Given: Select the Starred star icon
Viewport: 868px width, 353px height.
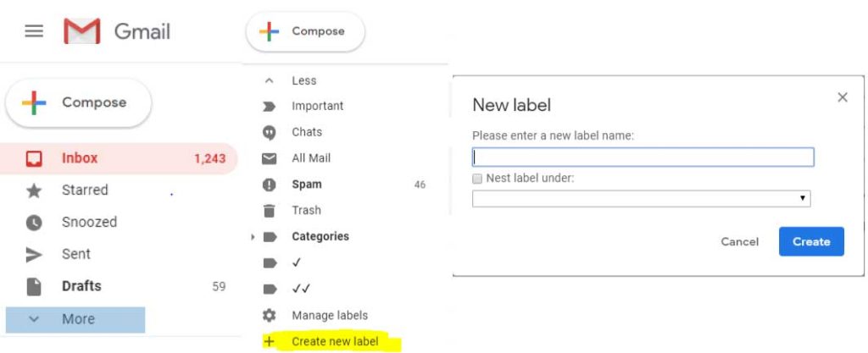Looking at the screenshot, I should tap(34, 190).
